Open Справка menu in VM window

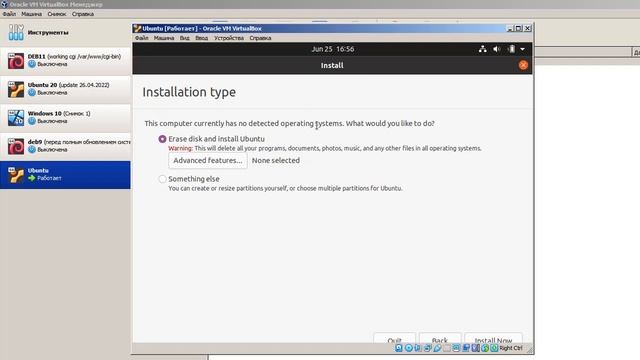tap(260, 38)
